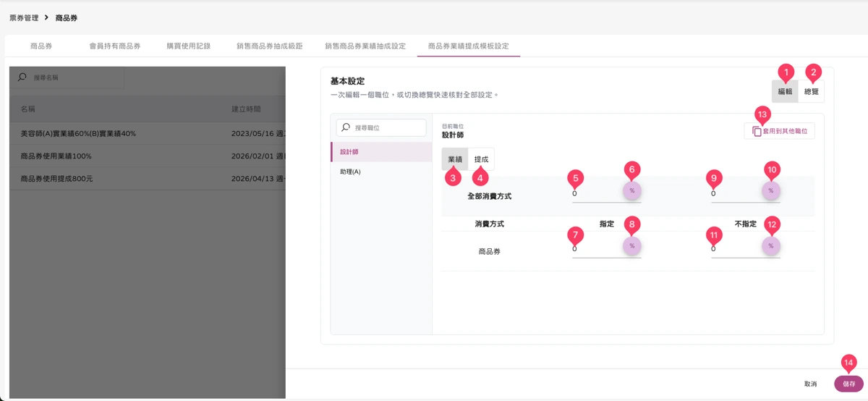The image size is (868, 401).
Task: Open the 商品券業績提成模板設定 tab
Action: point(469,46)
